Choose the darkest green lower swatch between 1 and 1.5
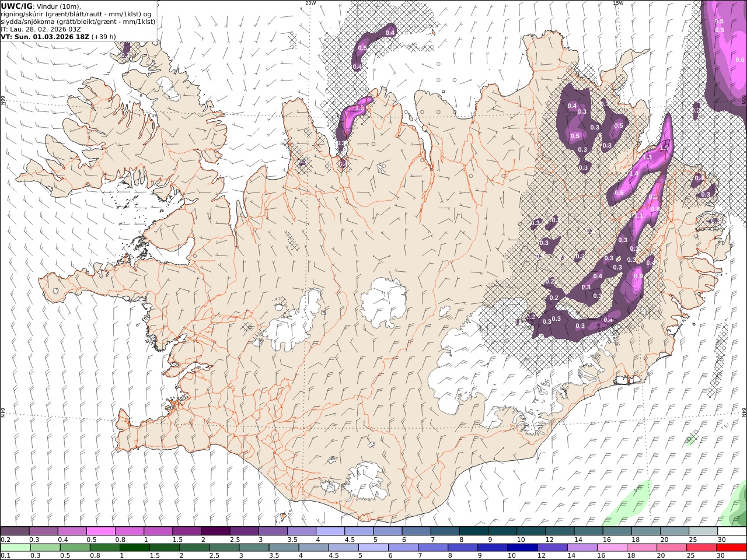Viewport: 747px width, 560px height. pos(135,547)
